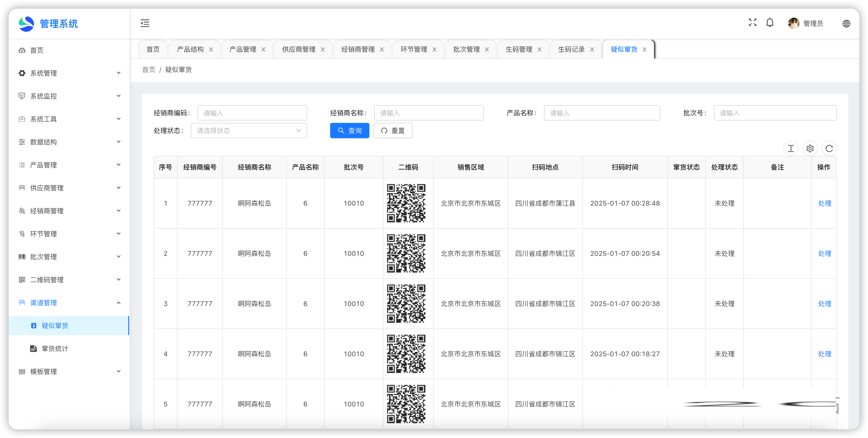Image resolution: width=868 pixels, height=438 pixels.
Task: Close the 生码记录 tab
Action: (592, 49)
